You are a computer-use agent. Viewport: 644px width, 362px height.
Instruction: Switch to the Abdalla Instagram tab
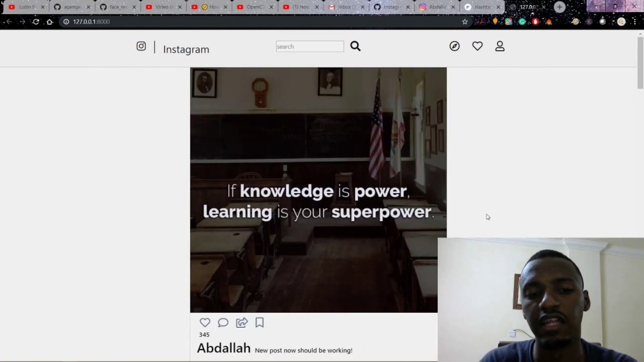(x=436, y=7)
